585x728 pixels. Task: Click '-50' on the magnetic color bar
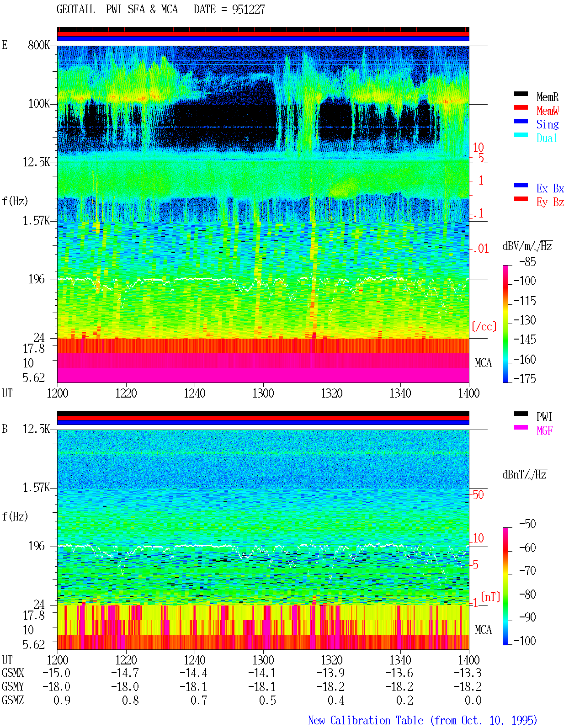click(527, 524)
